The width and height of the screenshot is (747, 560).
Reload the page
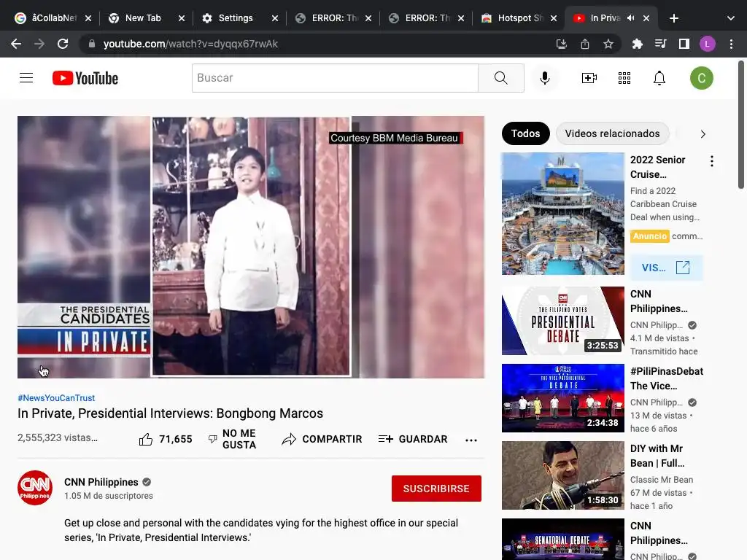click(x=63, y=44)
